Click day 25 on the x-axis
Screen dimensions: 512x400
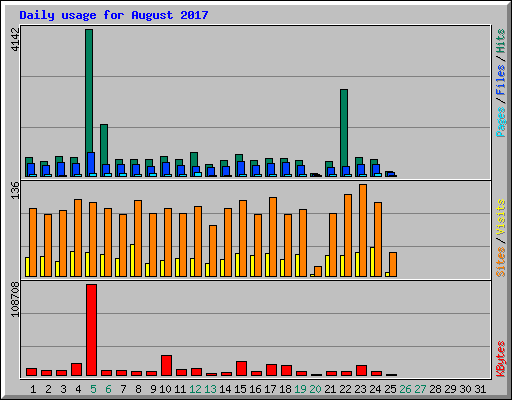coord(390,389)
